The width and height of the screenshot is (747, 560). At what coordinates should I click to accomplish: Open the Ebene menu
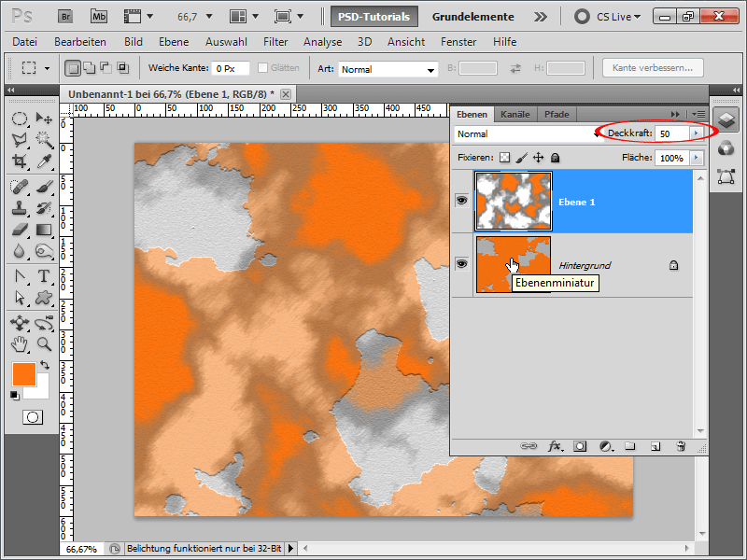[x=174, y=42]
